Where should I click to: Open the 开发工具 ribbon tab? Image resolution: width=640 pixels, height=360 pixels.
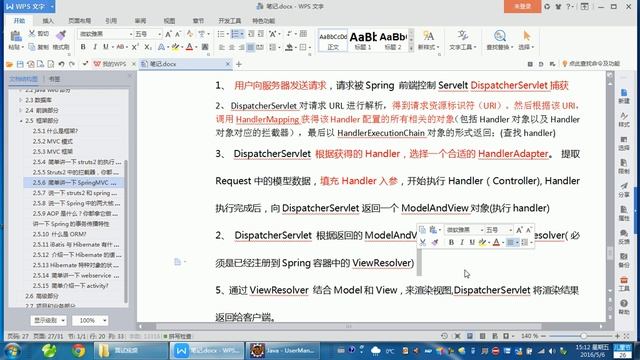pos(229,20)
